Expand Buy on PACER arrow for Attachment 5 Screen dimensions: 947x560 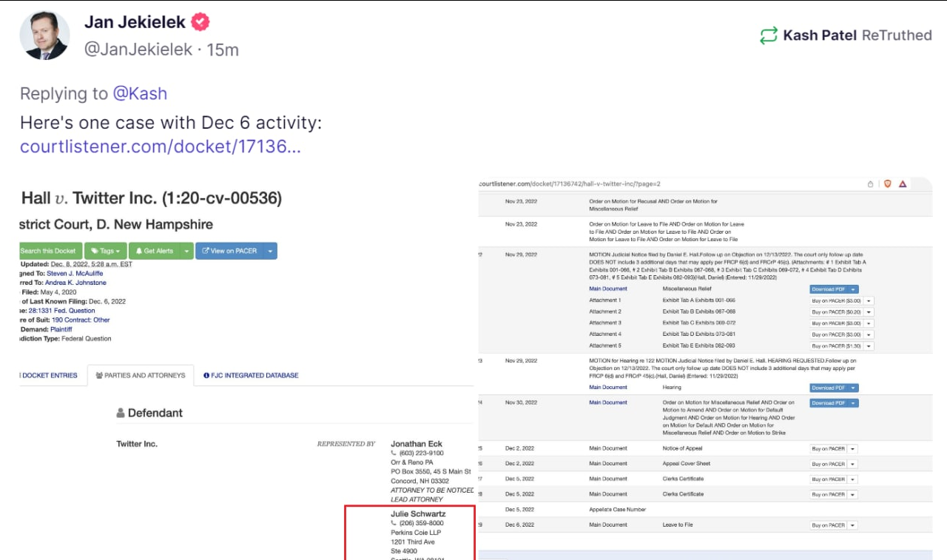869,345
